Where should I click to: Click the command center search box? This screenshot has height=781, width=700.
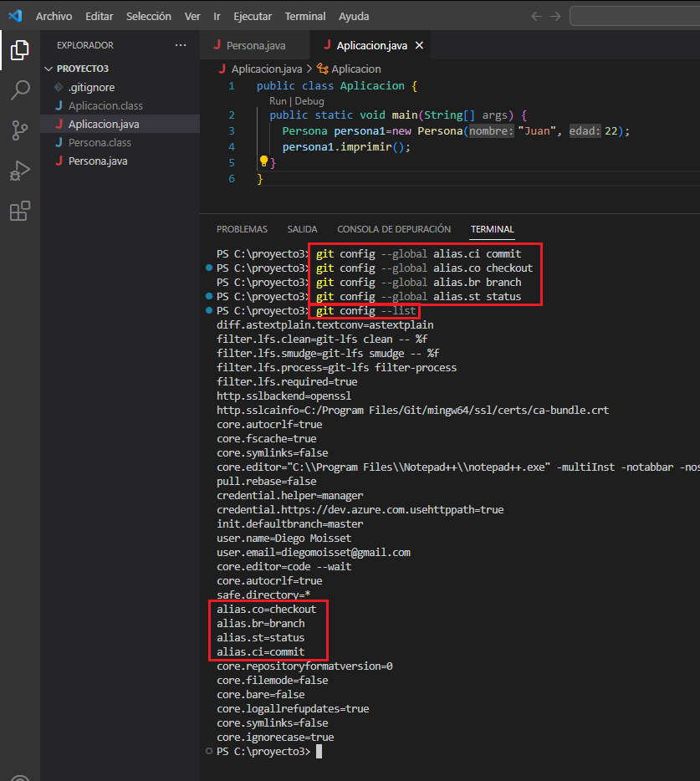point(635,17)
